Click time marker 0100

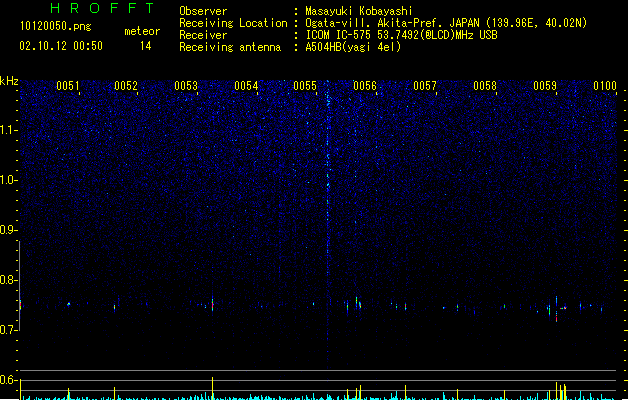[x=605, y=86]
